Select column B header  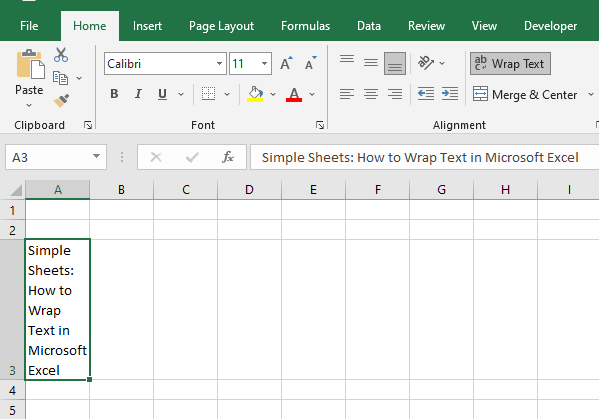point(121,189)
